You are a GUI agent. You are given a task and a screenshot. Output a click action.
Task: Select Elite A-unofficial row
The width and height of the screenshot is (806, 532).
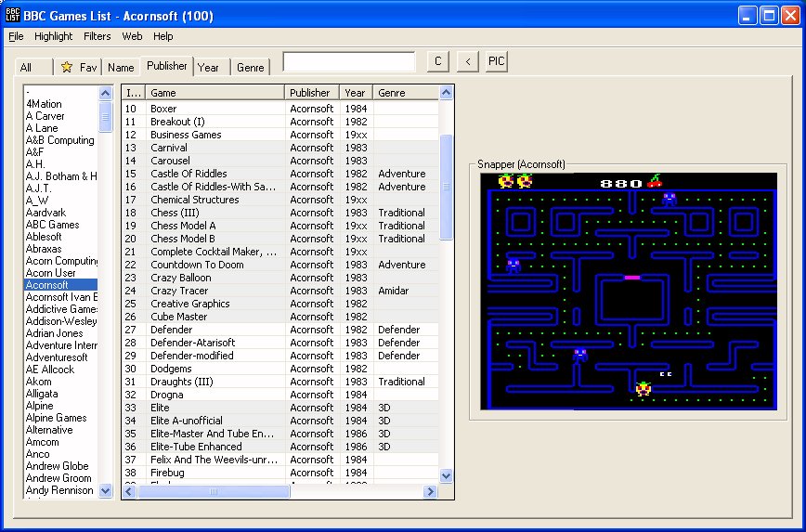pos(280,421)
